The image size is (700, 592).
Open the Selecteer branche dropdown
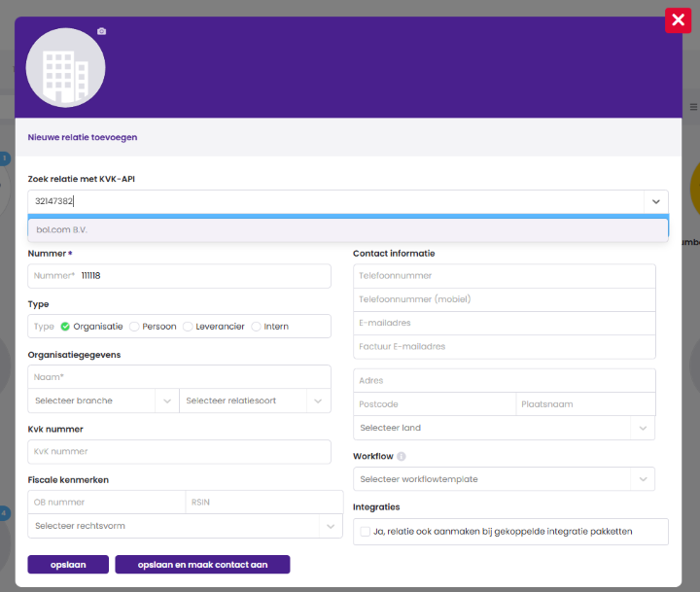click(x=166, y=400)
